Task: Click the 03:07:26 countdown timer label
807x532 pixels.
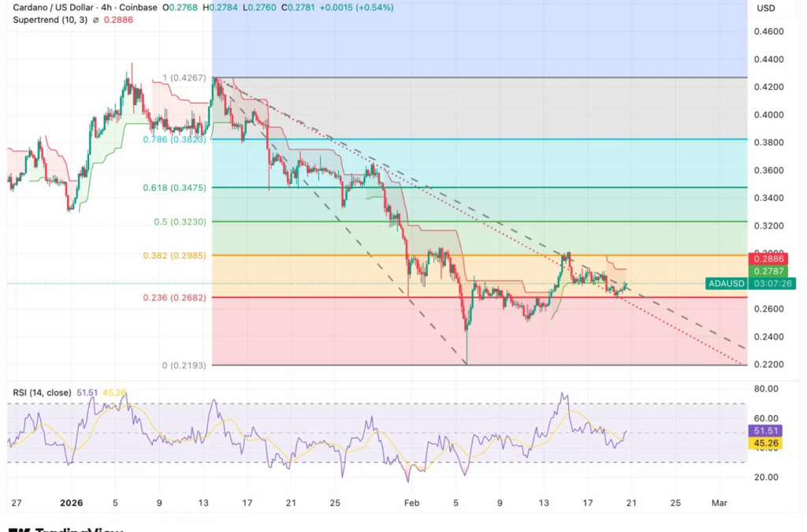Action: pos(772,283)
